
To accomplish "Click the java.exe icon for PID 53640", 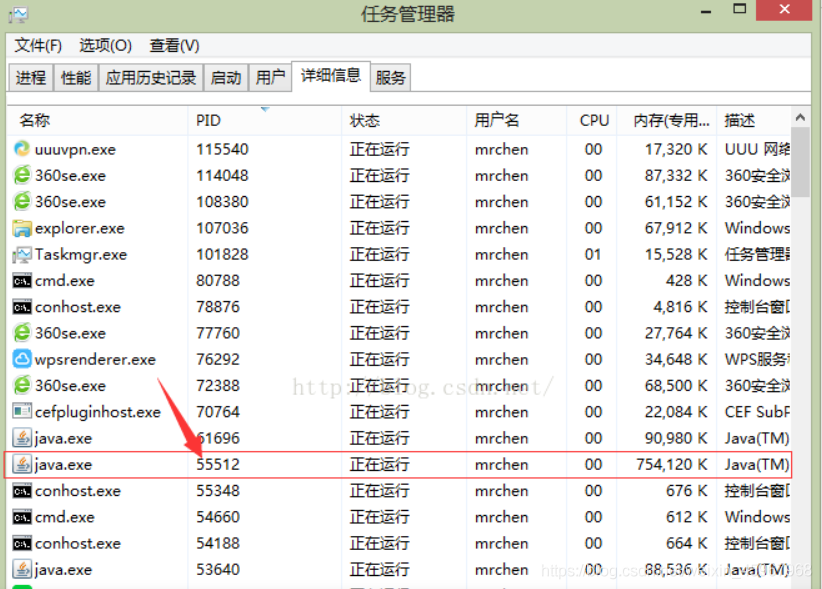I will click(21, 570).
